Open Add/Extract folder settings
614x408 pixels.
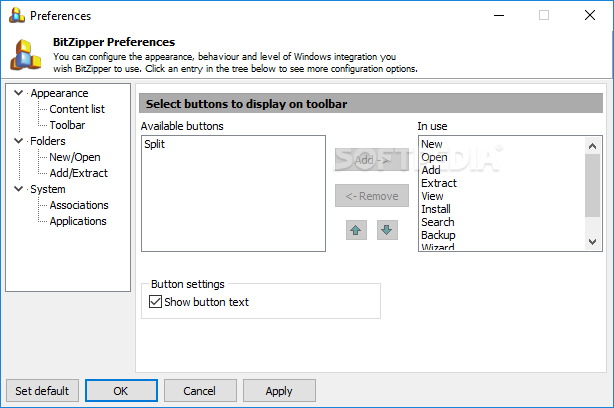tap(78, 173)
